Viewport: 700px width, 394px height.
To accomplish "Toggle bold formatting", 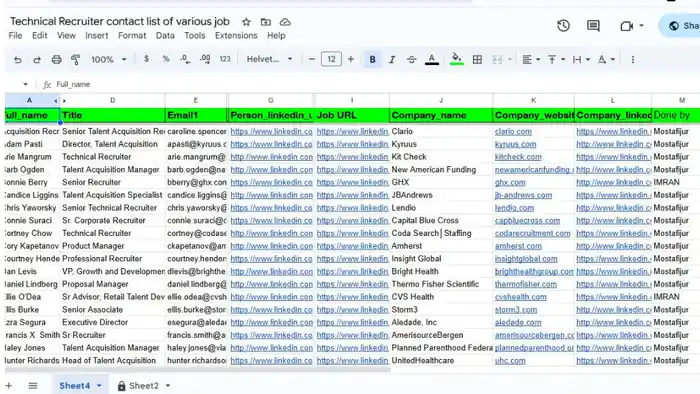I will pyautogui.click(x=372, y=59).
